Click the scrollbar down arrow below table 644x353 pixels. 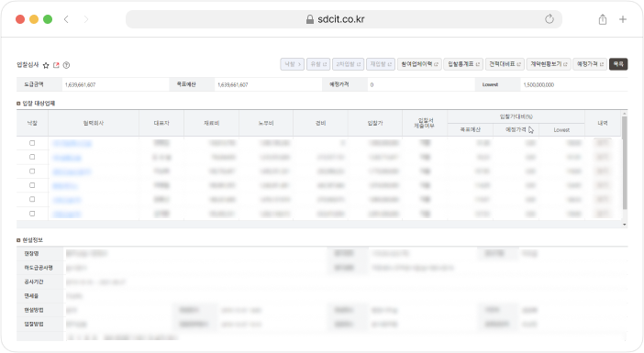625,225
